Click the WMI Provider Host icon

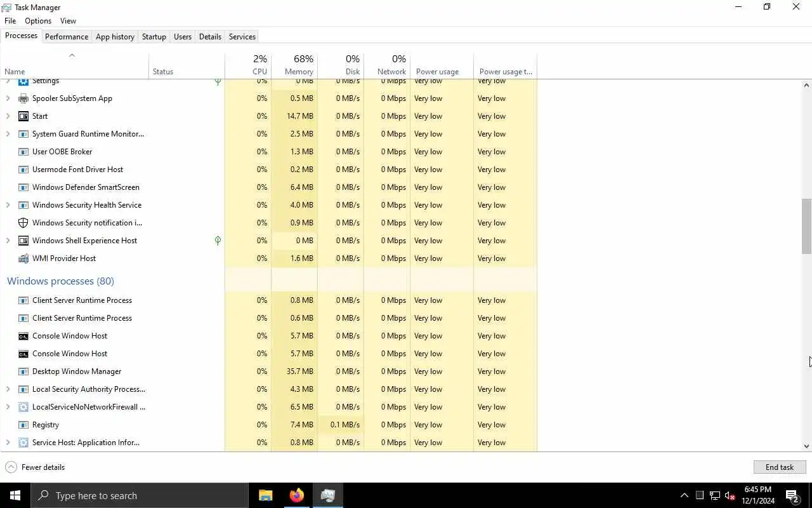[23, 258]
